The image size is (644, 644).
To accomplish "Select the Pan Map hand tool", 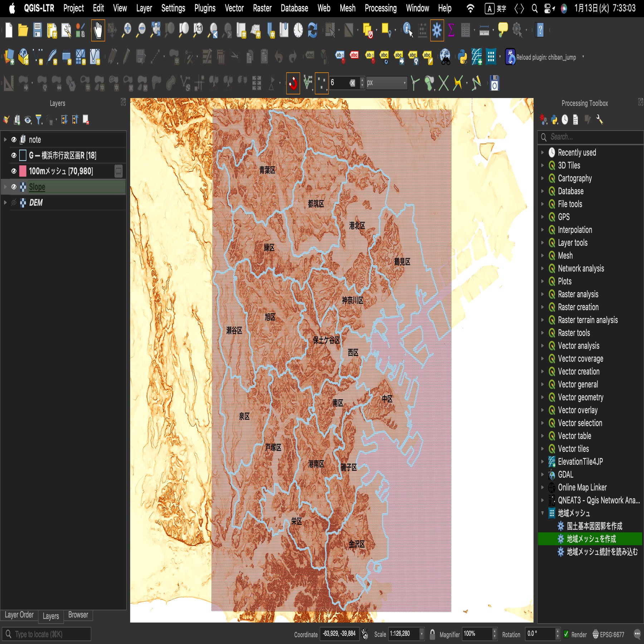I will pyautogui.click(x=98, y=30).
